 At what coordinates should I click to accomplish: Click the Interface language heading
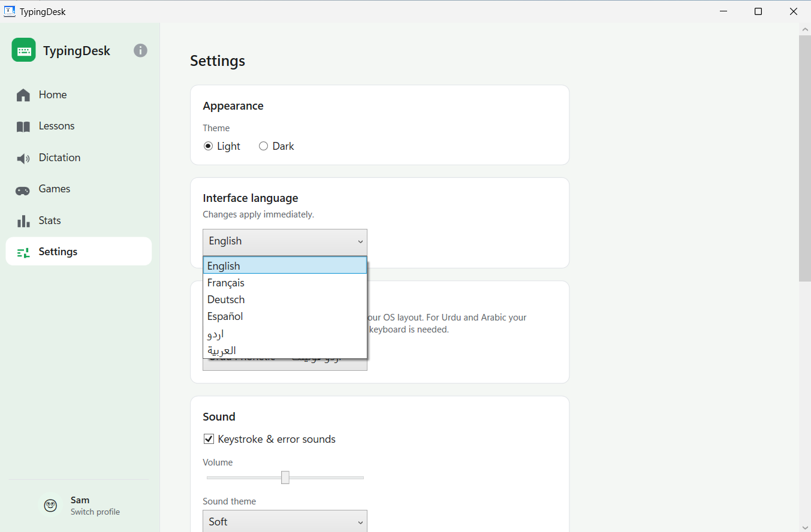[x=251, y=198]
